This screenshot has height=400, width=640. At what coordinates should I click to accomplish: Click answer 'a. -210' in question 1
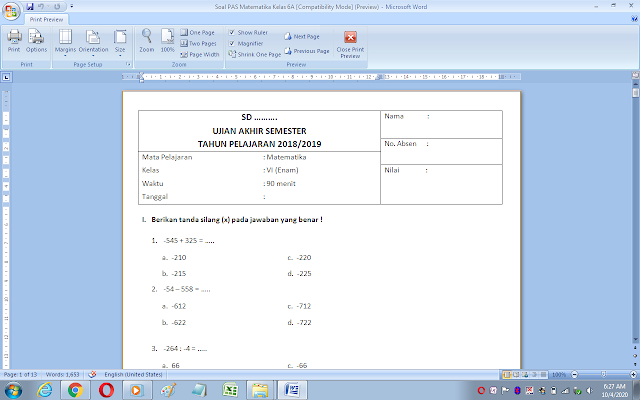(174, 258)
